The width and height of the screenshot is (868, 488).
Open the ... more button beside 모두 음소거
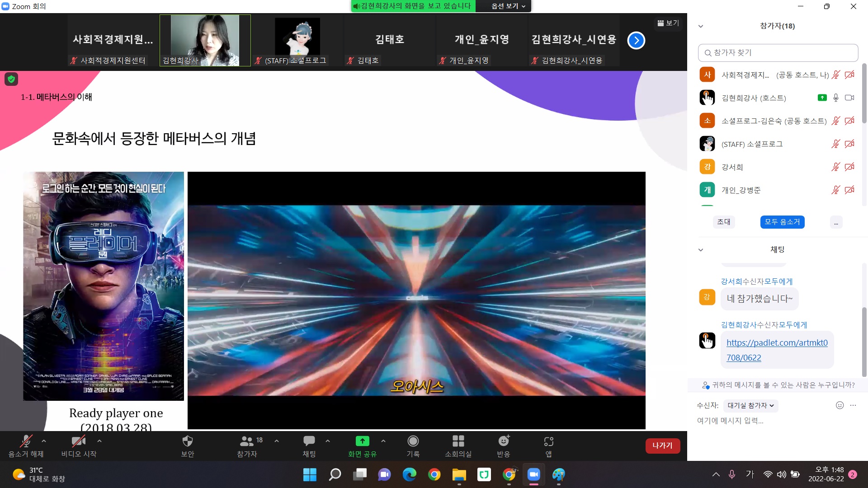tap(836, 222)
